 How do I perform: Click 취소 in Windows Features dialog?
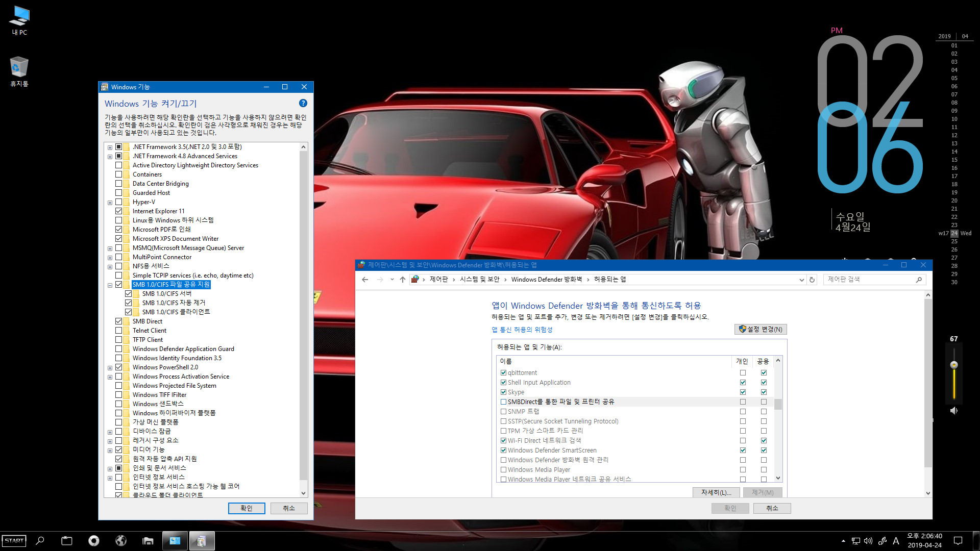(x=289, y=508)
